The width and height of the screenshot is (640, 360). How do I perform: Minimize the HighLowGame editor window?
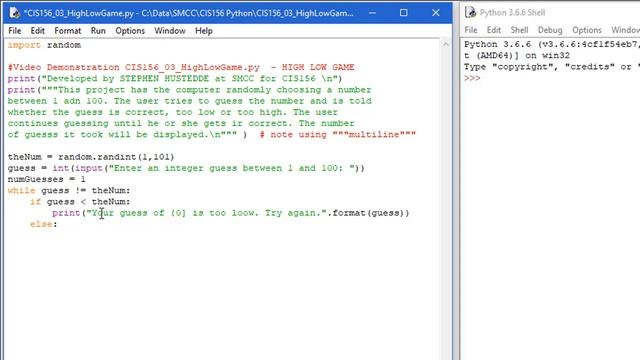click(372, 13)
